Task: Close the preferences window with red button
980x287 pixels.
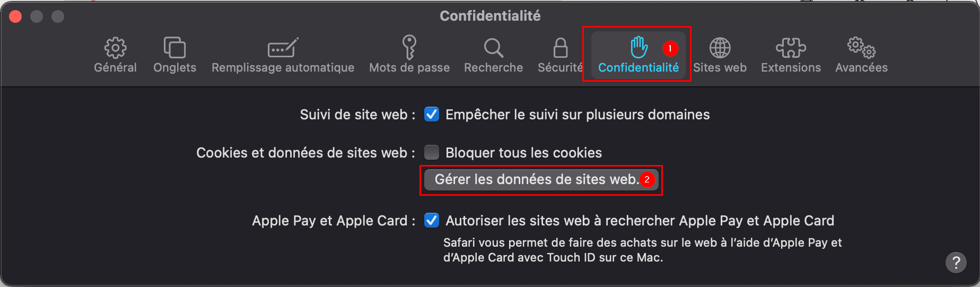Action: [15, 16]
